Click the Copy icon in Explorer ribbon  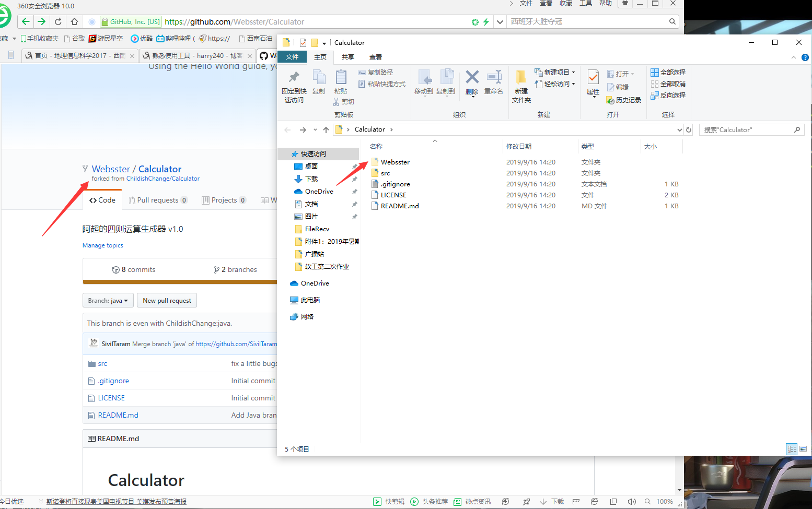pyautogui.click(x=319, y=82)
